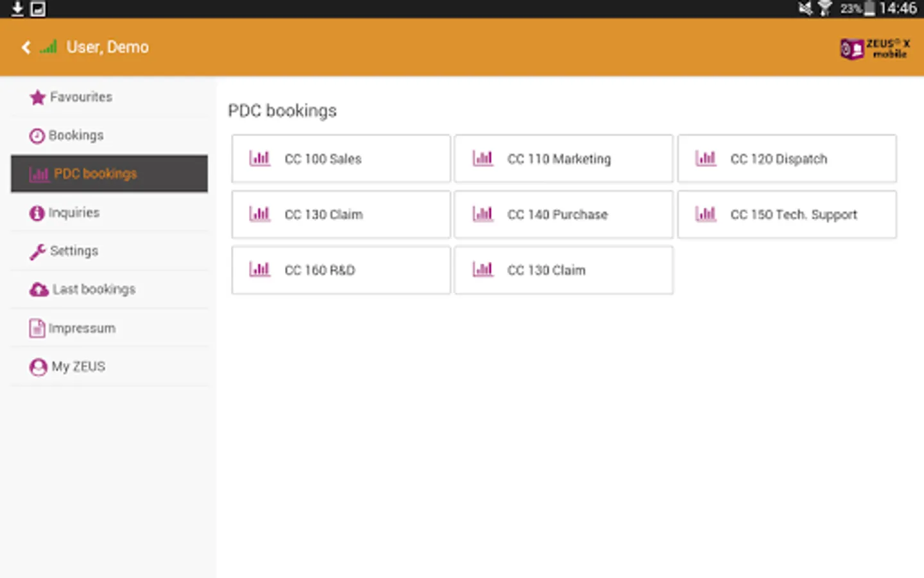Select CC 140 Purchase cost center
924x578 pixels.
coord(564,215)
